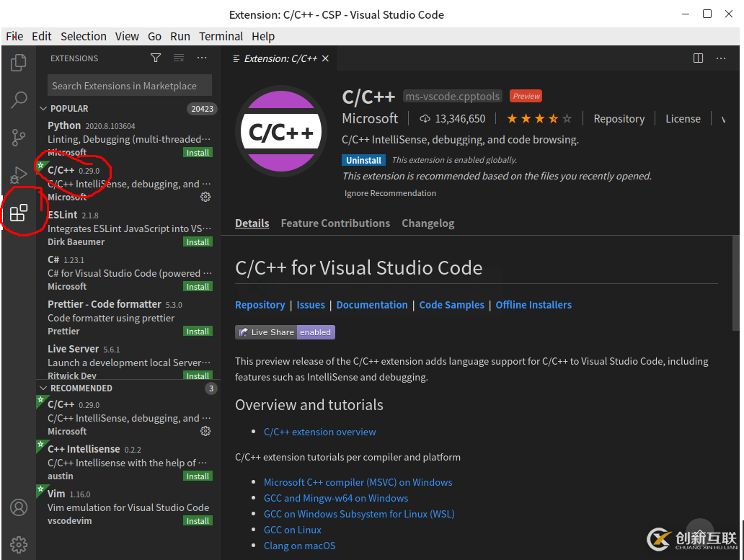
Task: Click the C/C++ extension logo image
Action: pyautogui.click(x=281, y=131)
